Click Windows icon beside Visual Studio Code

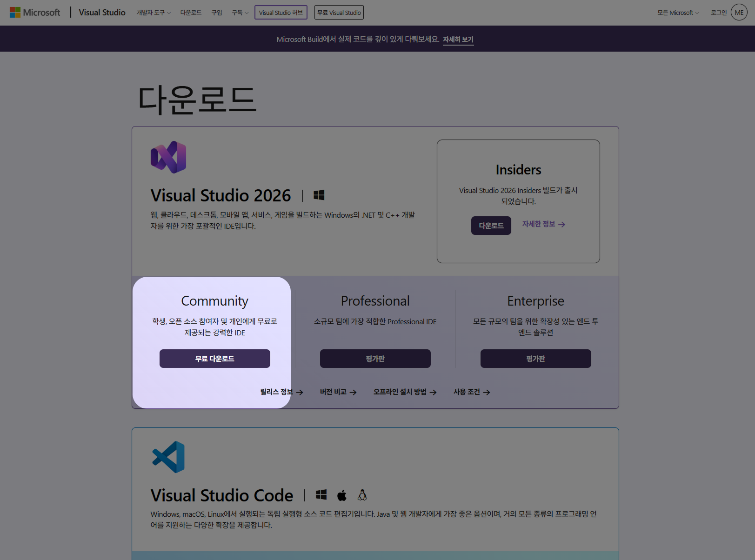tap(321, 495)
